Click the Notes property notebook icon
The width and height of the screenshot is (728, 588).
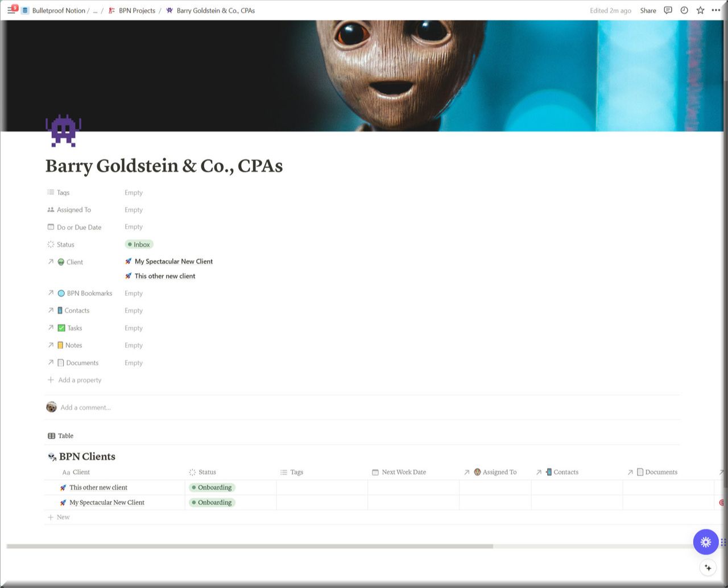pyautogui.click(x=60, y=345)
